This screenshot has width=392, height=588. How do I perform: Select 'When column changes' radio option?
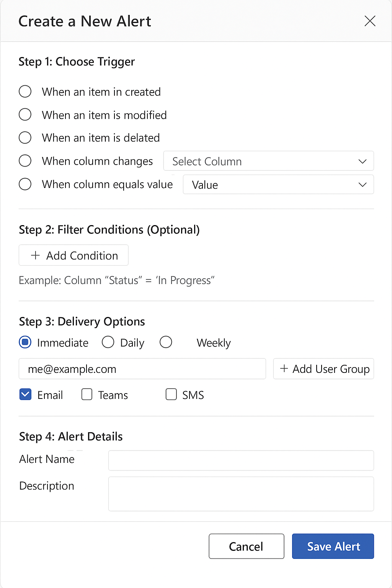click(25, 161)
